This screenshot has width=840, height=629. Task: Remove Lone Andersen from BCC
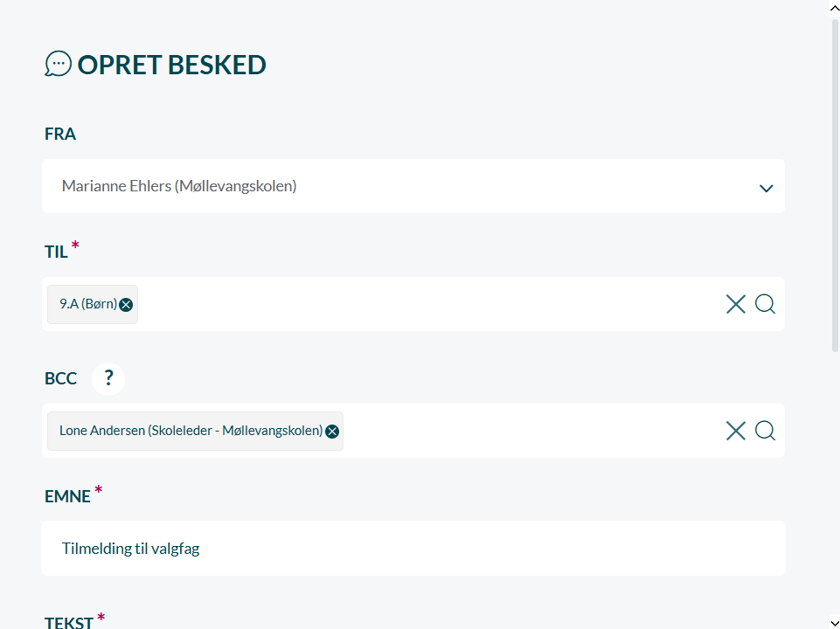[332, 432]
